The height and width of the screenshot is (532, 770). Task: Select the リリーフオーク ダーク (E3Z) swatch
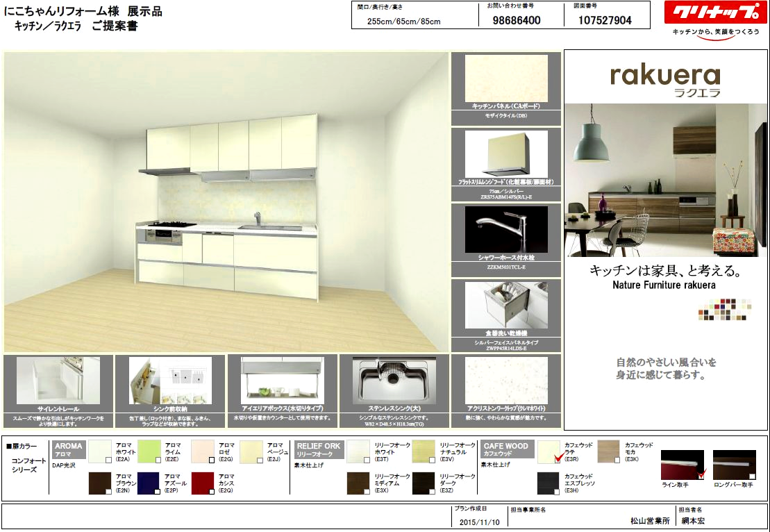tap(424, 483)
